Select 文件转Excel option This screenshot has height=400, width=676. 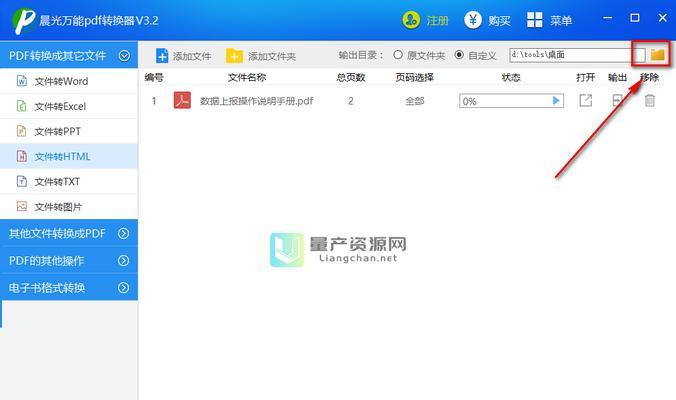pos(69,106)
